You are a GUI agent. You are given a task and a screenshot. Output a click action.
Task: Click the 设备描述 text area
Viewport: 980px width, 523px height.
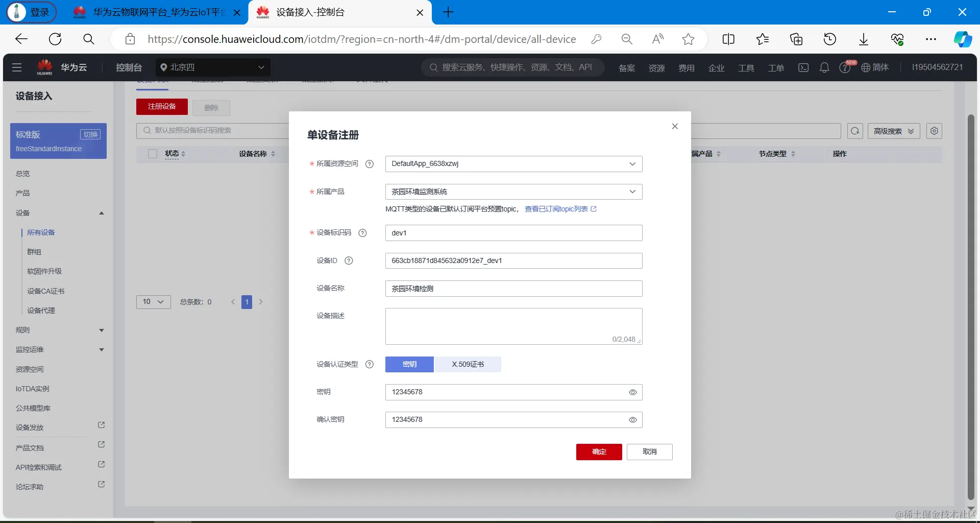click(x=513, y=326)
